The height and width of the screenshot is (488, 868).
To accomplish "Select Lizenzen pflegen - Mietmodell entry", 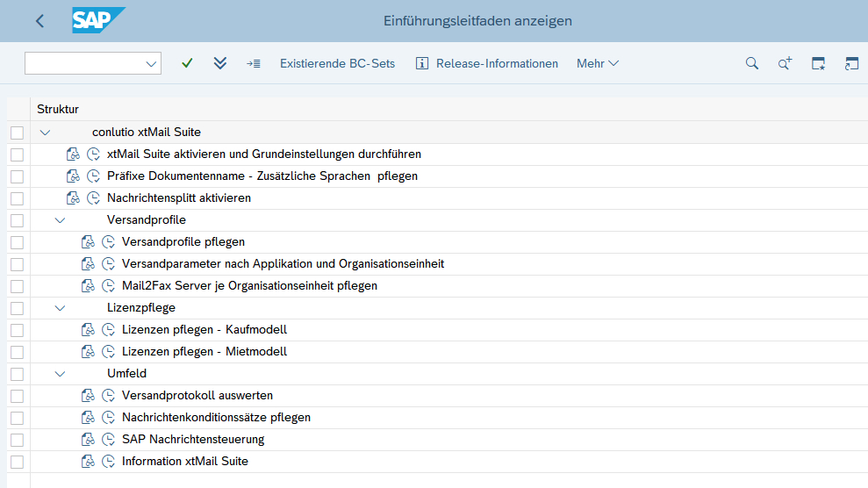I will (x=204, y=351).
